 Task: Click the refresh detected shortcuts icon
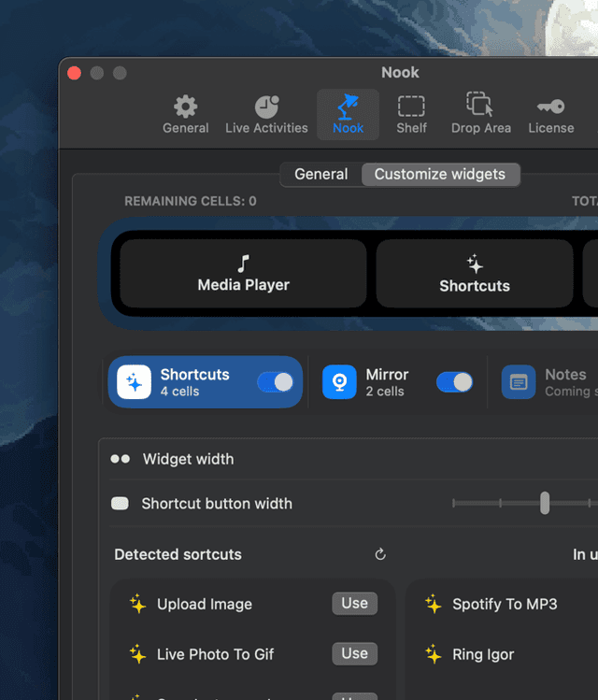click(x=380, y=554)
